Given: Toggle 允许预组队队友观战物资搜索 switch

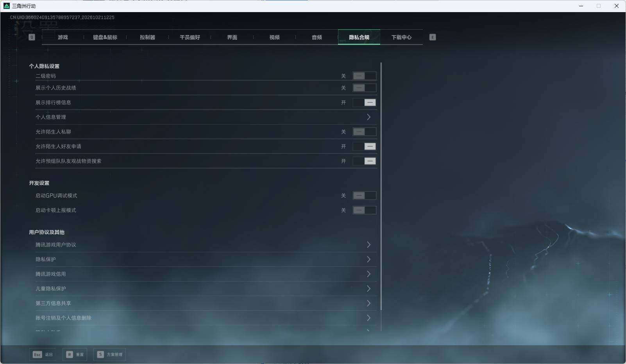Looking at the screenshot, I should coord(364,161).
